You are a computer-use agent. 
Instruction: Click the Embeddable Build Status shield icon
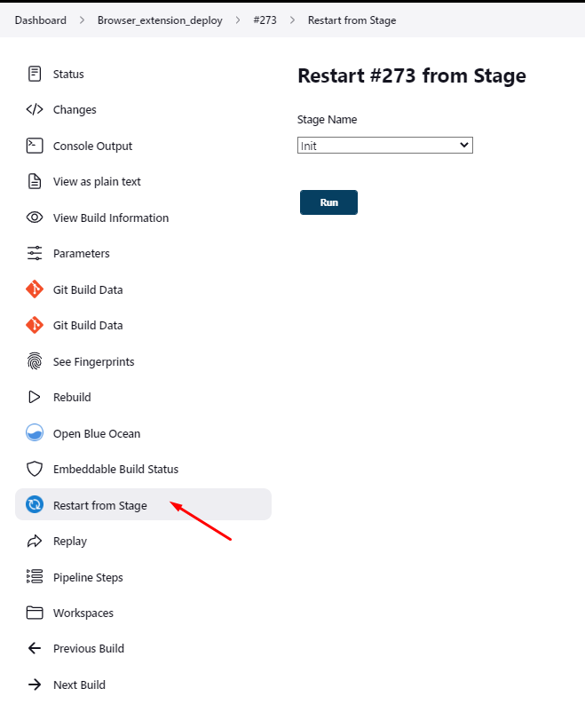(34, 469)
